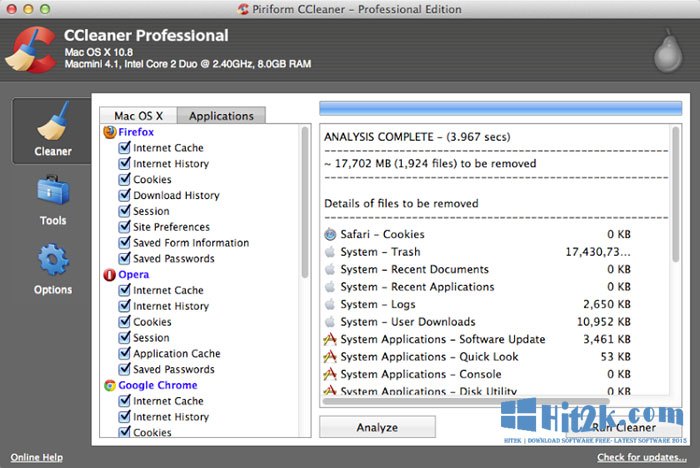Open the Options gear section
The height and width of the screenshot is (468, 700).
pyautogui.click(x=53, y=269)
